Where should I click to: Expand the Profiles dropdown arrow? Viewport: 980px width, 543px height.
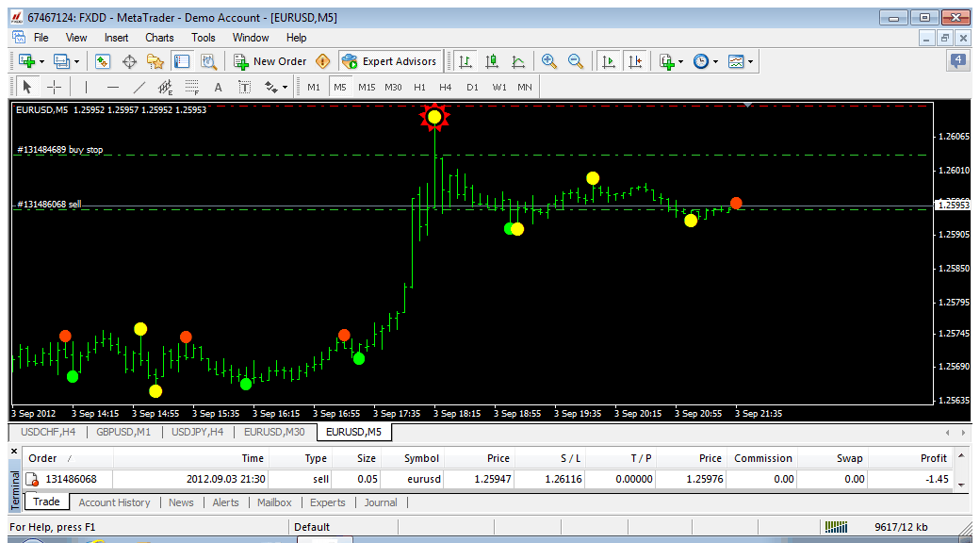77,62
